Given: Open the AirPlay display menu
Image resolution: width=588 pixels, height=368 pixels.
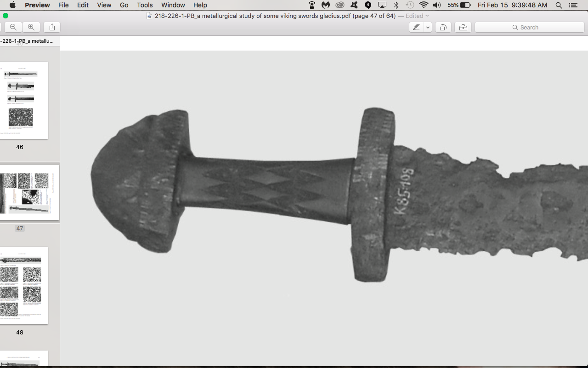Looking at the screenshot, I should coord(382,5).
